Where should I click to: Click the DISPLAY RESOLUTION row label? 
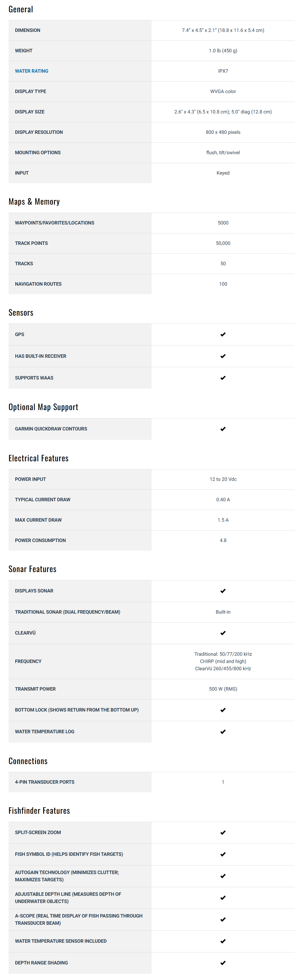point(39,132)
